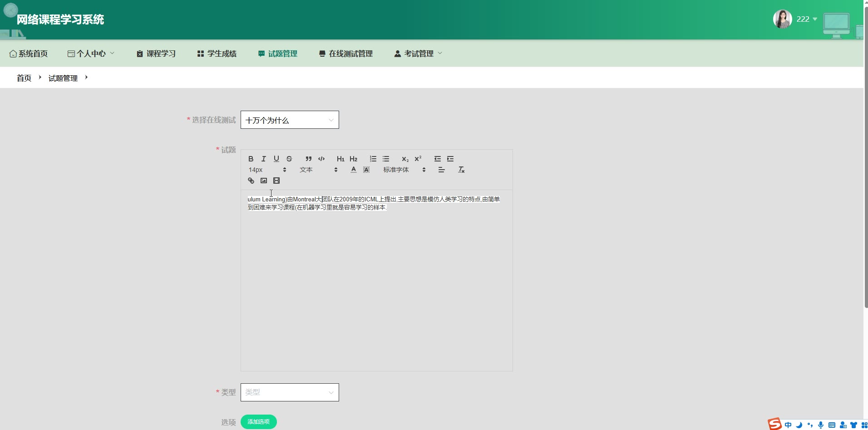Click the 试题管理 breadcrumb link
The width and height of the screenshot is (868, 430).
[63, 78]
